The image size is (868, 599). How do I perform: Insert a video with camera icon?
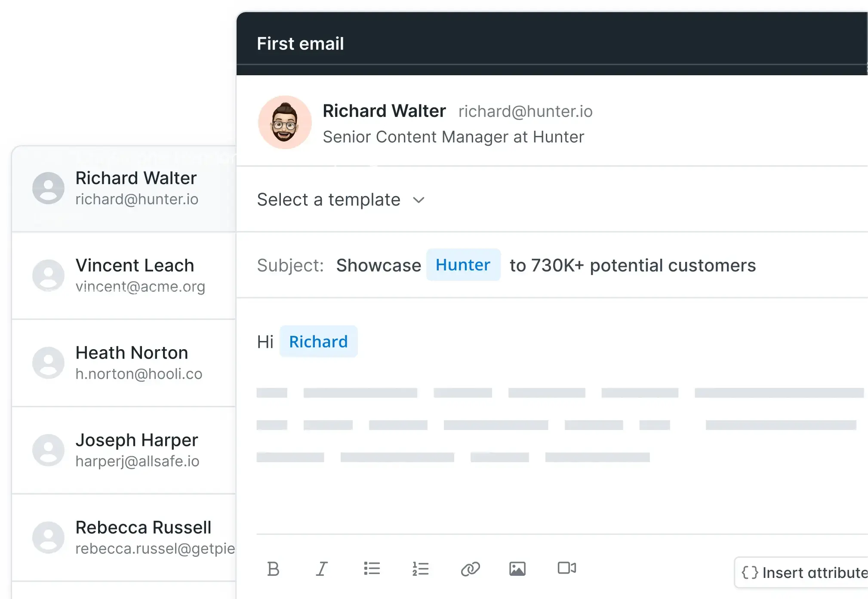tap(566, 568)
